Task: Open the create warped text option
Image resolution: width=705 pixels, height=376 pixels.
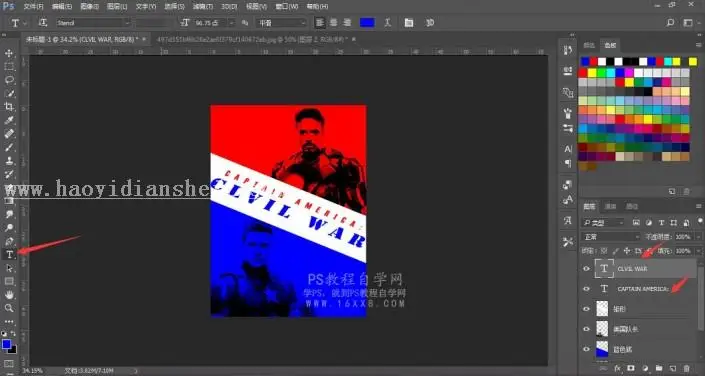Action: pyautogui.click(x=388, y=22)
